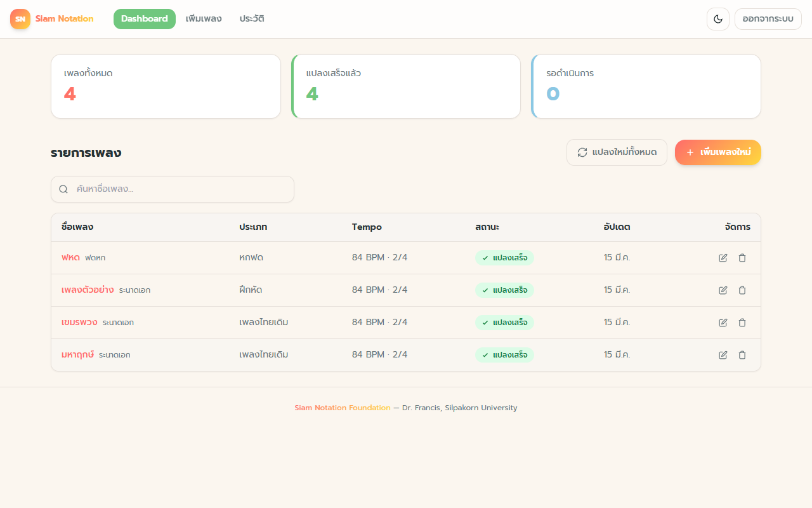Delete the เพลงตัวอย่าง song

(742, 290)
